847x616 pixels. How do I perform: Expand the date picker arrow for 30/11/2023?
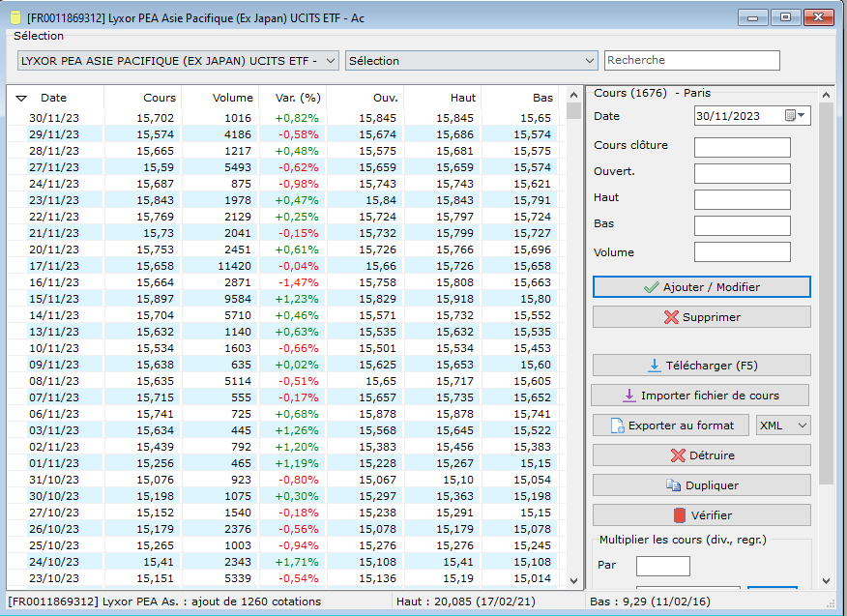pyautogui.click(x=803, y=115)
